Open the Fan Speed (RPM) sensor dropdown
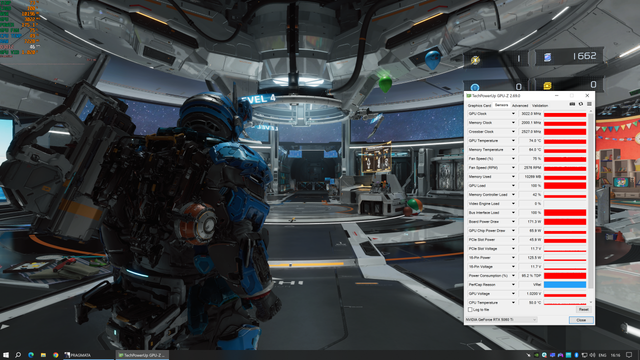640x360 pixels. coord(513,167)
